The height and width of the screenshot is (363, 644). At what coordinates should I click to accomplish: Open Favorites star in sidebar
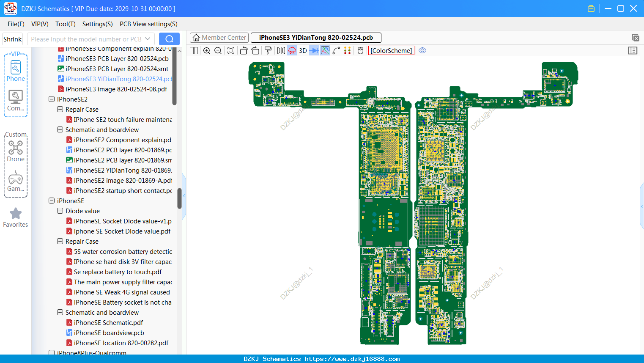click(x=16, y=217)
